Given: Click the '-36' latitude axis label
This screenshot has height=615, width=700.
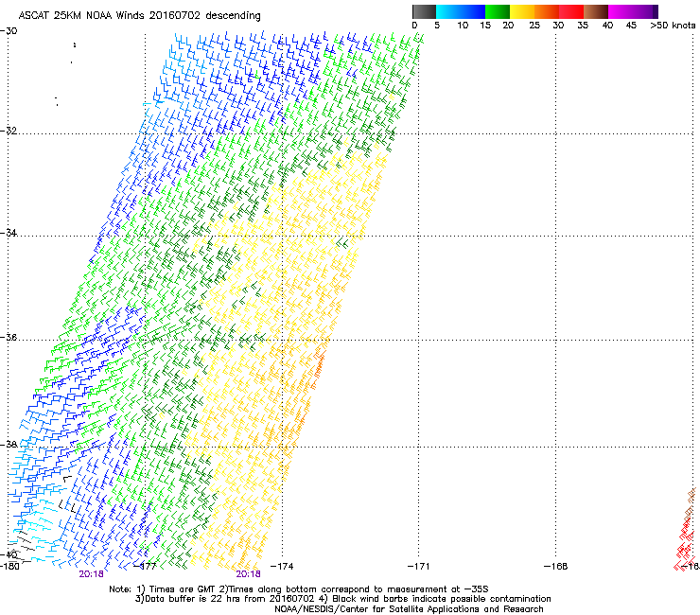Looking at the screenshot, I should coord(9,337).
